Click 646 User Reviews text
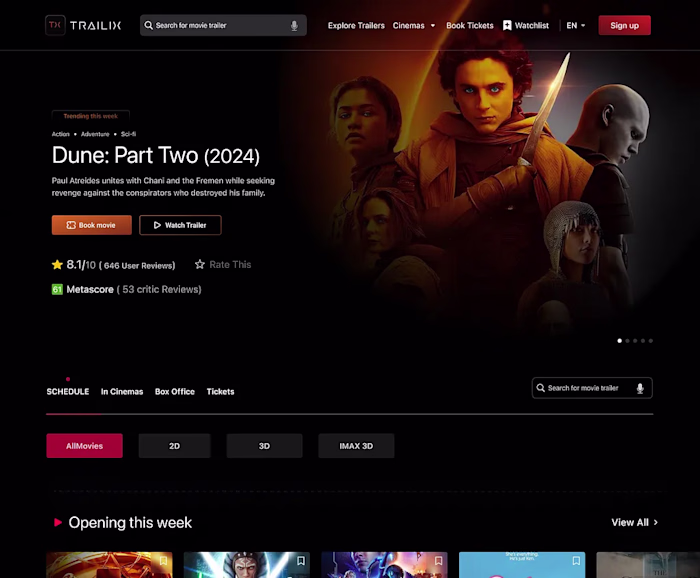This screenshot has height=578, width=700. [139, 266]
